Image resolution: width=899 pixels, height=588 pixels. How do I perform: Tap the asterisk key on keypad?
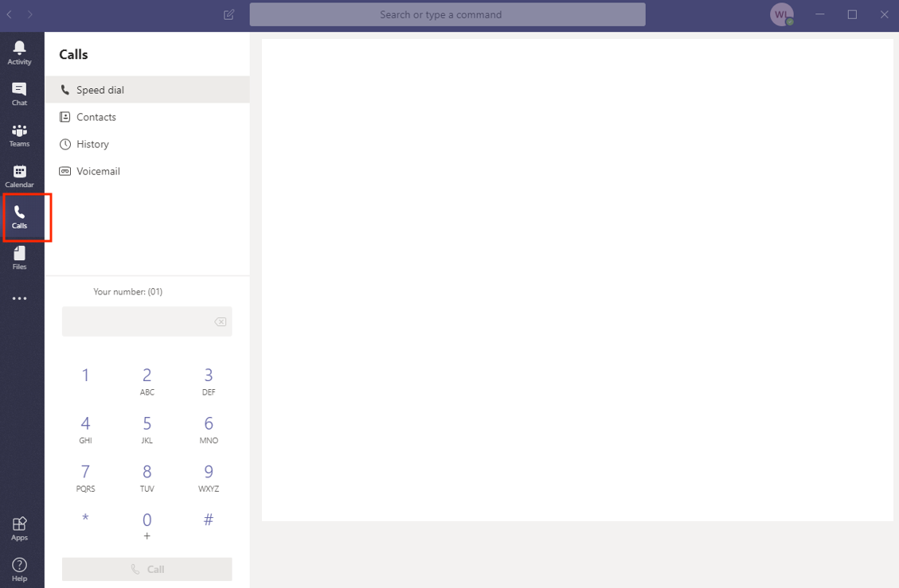[85, 518]
